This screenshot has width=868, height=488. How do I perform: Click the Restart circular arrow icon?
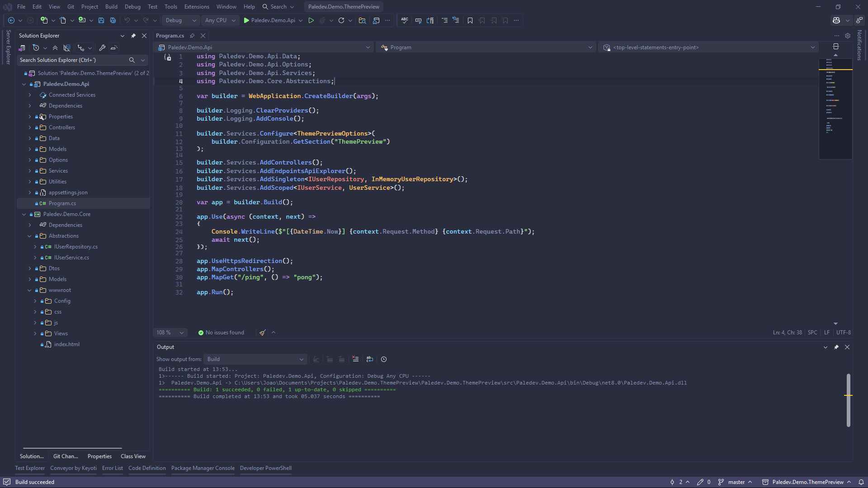[x=341, y=20]
